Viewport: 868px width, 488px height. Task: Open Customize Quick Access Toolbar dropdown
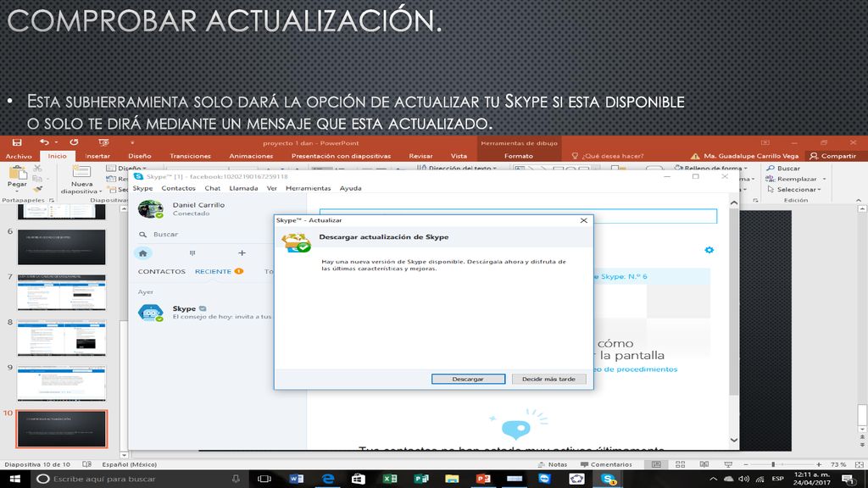tap(132, 142)
